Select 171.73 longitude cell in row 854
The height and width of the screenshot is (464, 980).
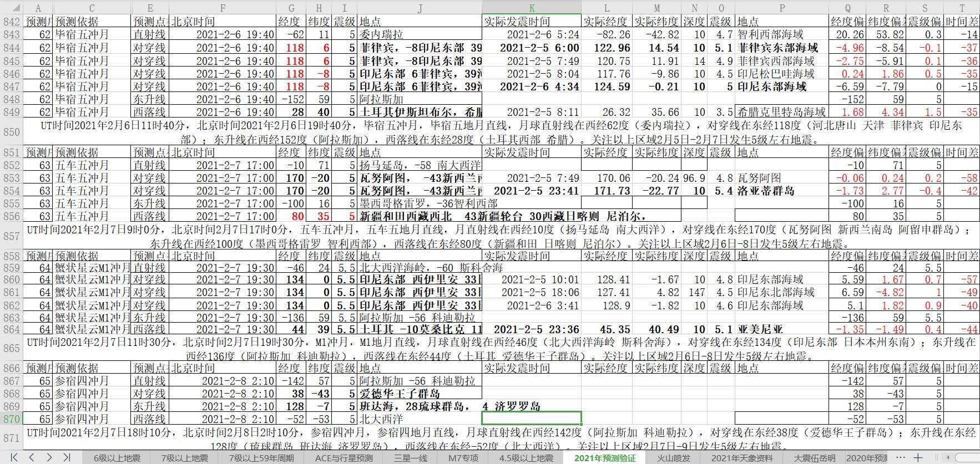tap(606, 191)
